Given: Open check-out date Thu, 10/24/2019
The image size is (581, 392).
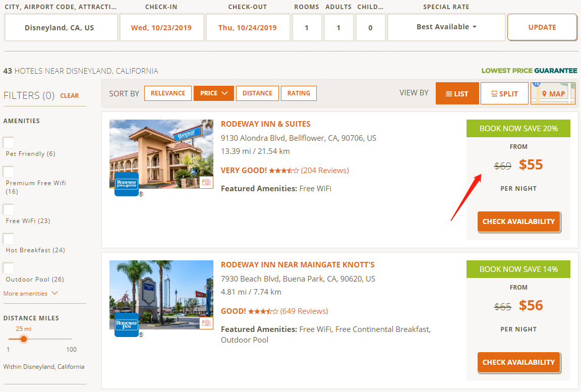Looking at the screenshot, I should (x=248, y=27).
